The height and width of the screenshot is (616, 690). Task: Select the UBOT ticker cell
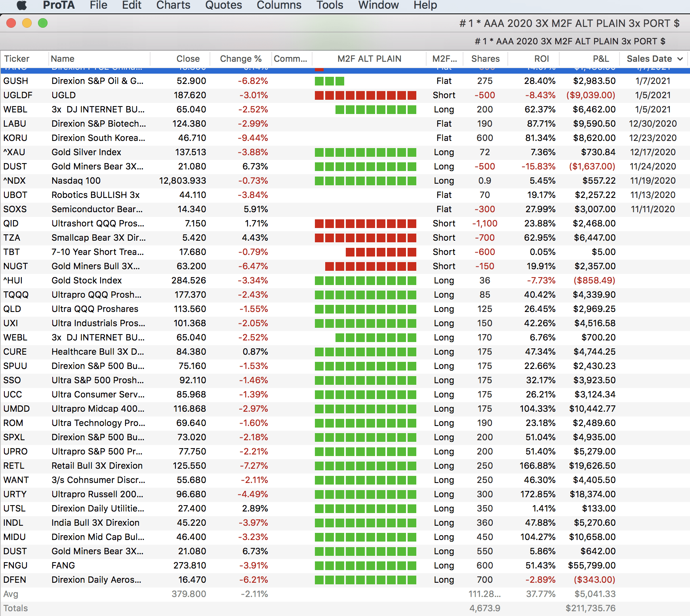(15, 195)
